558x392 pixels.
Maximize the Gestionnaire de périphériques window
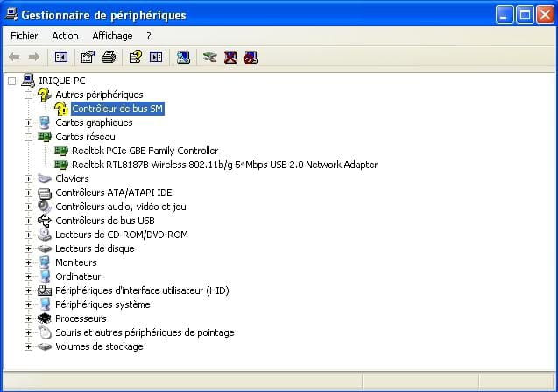525,15
